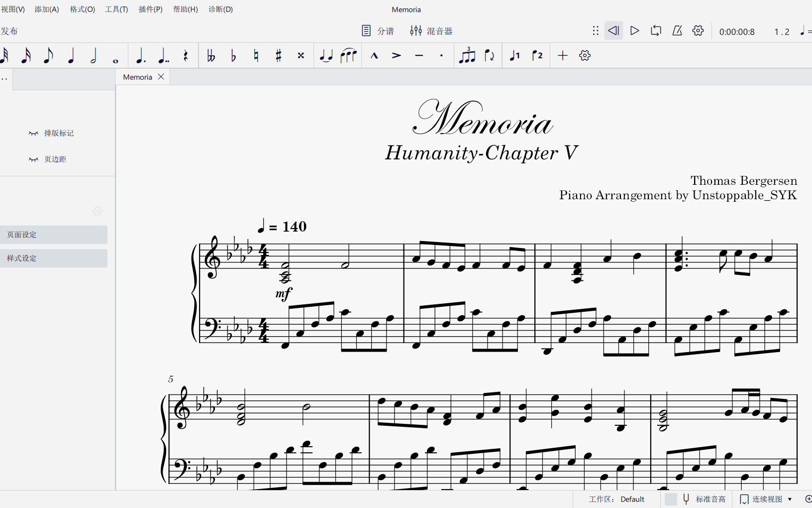Open the 分谱 parts button
The width and height of the screenshot is (812, 508).
[x=378, y=31]
